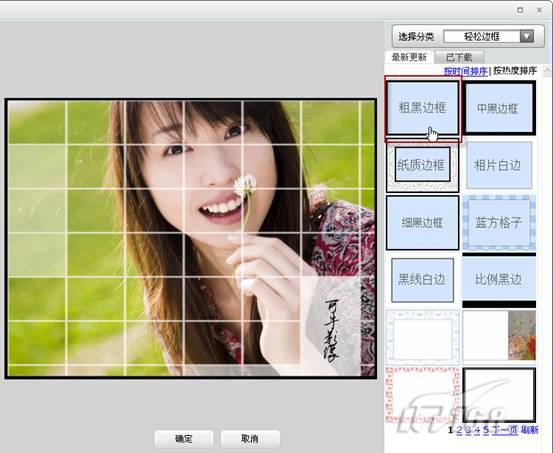Click the 轻松边框 category combo box
The width and height of the screenshot is (553, 453).
[488, 36]
